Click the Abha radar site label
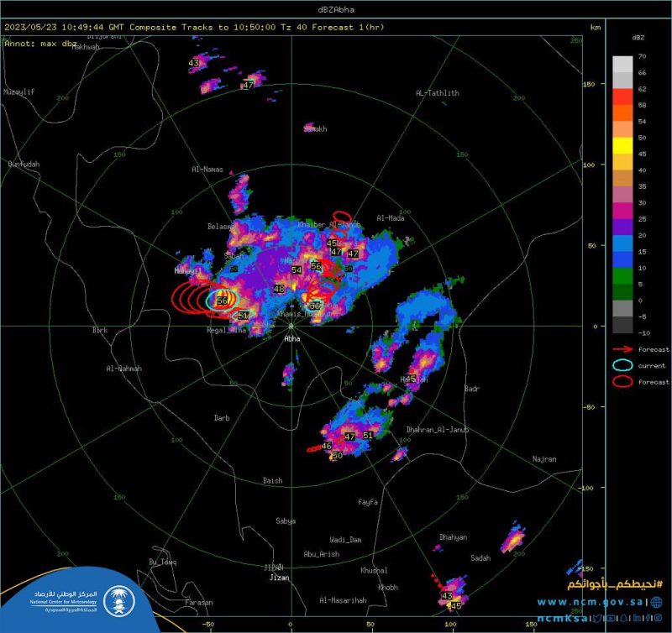 (x=292, y=338)
